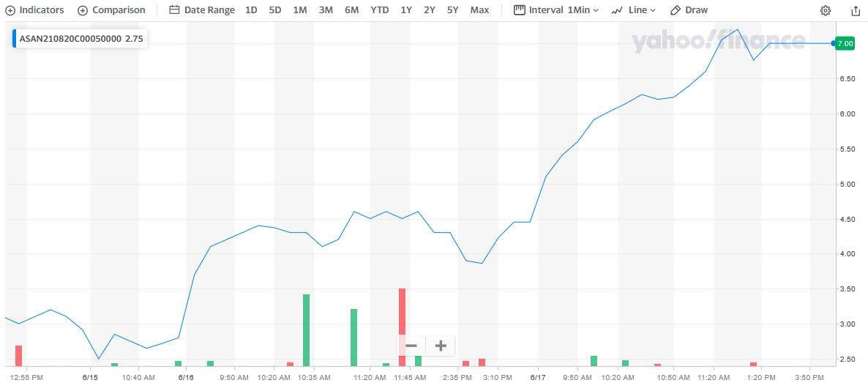Choose the YTD range
The height and width of the screenshot is (391, 868).
[x=380, y=10]
